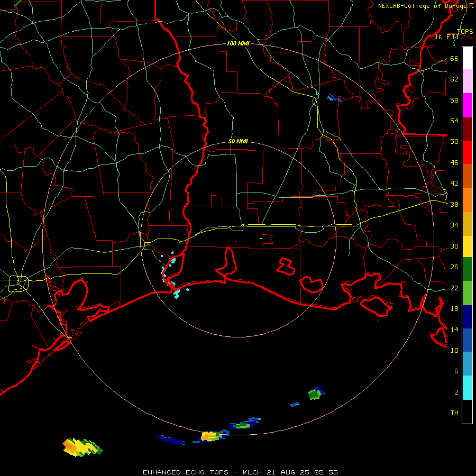Image resolution: width=476 pixels, height=476 pixels.
Task: Click the "46" legend value
Action: click(x=454, y=163)
